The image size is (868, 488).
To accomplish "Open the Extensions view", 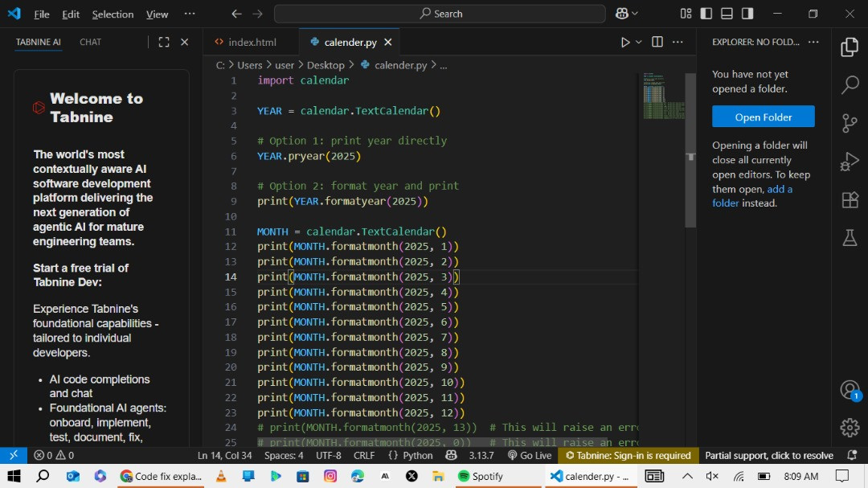I will point(850,199).
